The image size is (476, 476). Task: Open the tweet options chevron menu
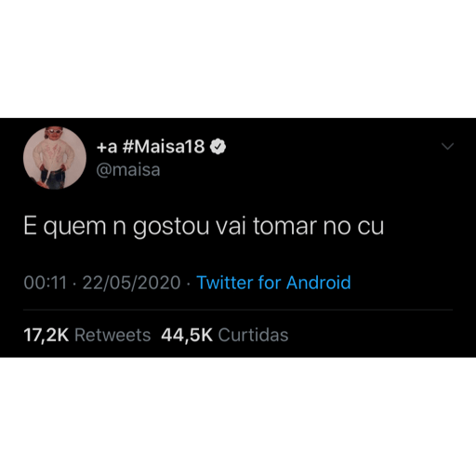(447, 146)
